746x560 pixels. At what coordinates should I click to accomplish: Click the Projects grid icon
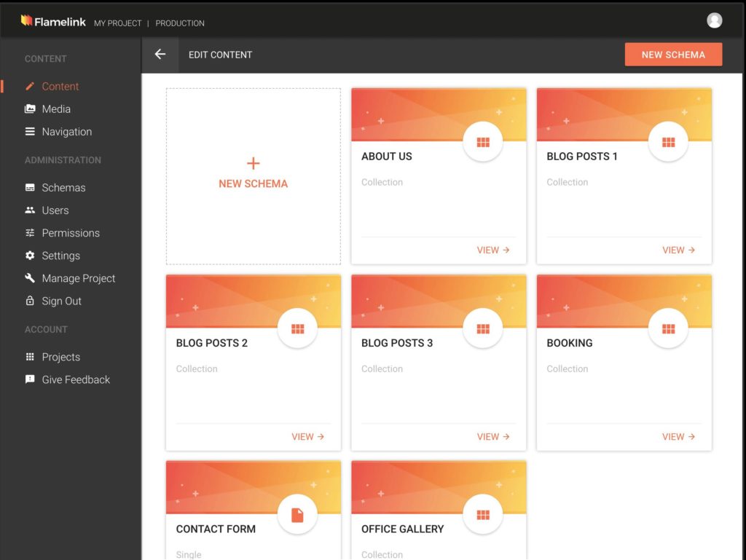pyautogui.click(x=30, y=357)
